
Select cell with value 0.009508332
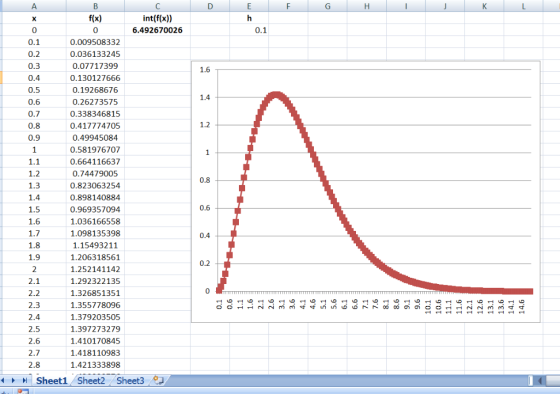click(x=95, y=42)
